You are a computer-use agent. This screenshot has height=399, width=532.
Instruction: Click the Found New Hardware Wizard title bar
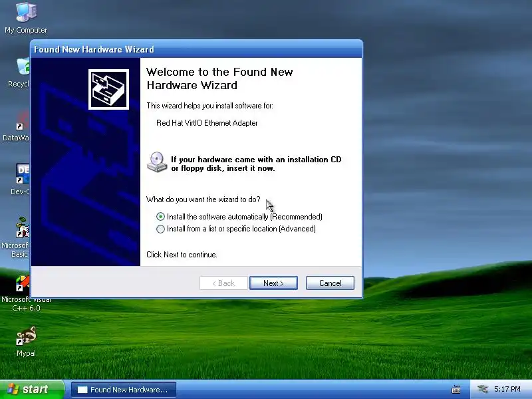coord(196,49)
